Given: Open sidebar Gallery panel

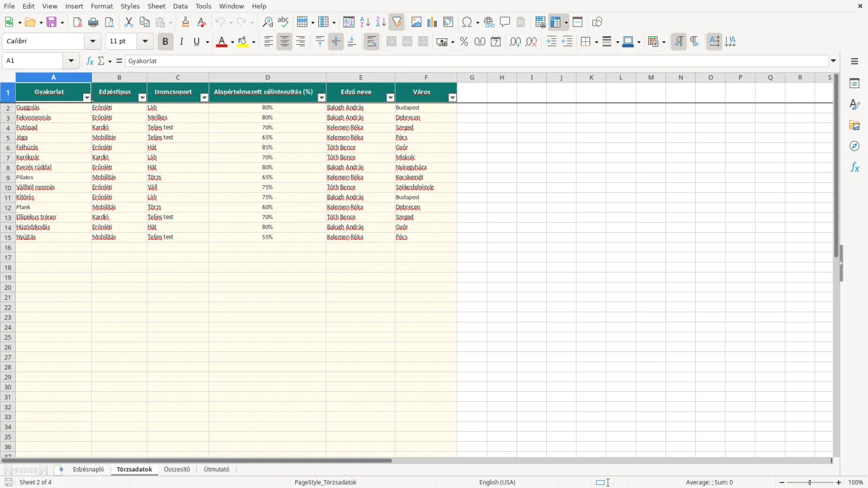Looking at the screenshot, I should point(854,125).
